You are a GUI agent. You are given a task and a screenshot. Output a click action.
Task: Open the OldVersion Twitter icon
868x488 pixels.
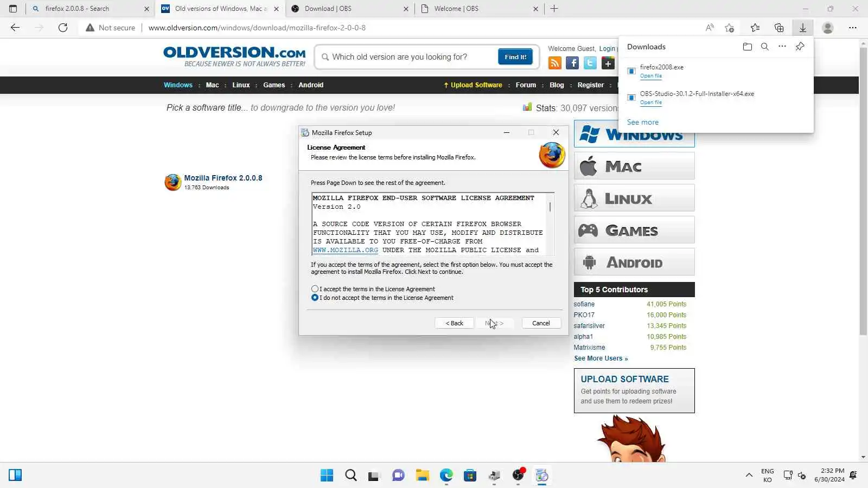[590, 63]
